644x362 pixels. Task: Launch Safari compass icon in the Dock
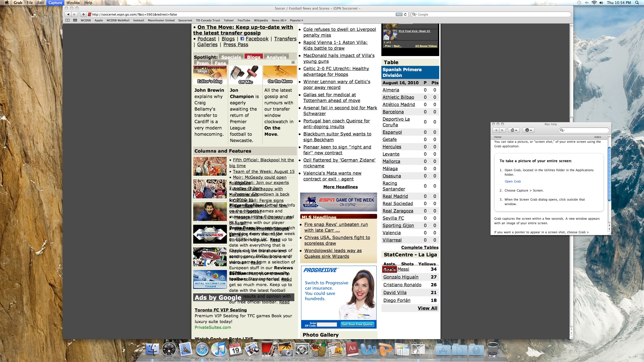202,349
